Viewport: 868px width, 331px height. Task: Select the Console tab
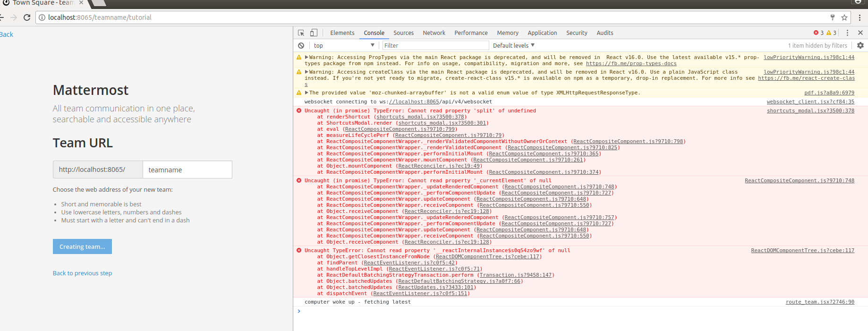(374, 33)
